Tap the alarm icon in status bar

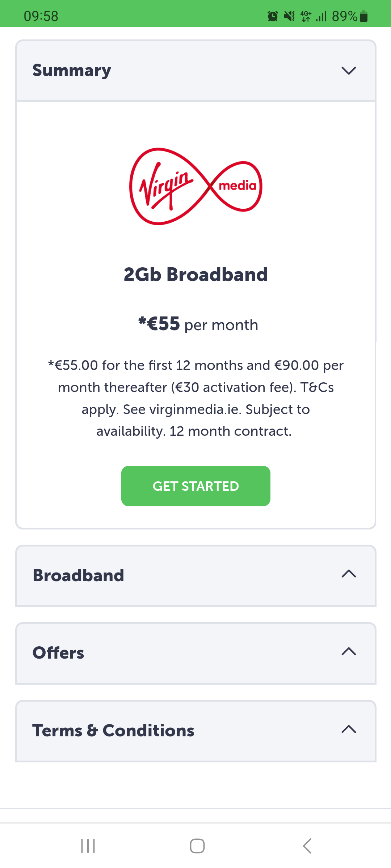coord(273,16)
